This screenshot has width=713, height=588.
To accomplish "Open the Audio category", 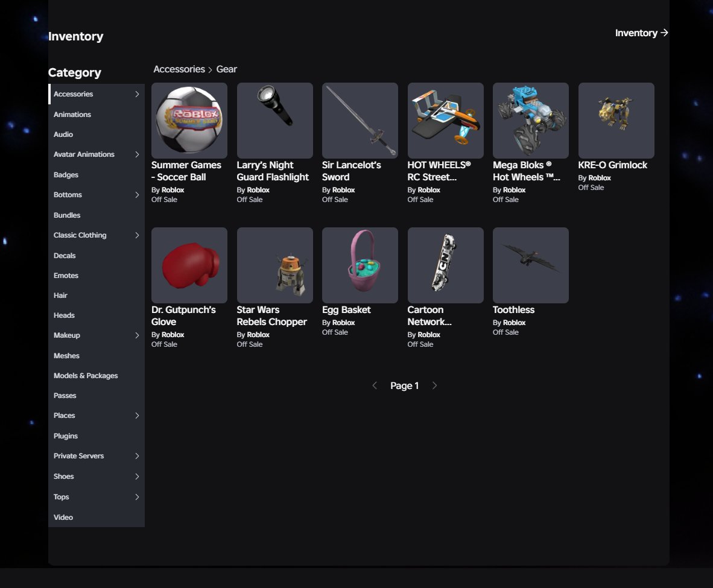I will point(97,134).
